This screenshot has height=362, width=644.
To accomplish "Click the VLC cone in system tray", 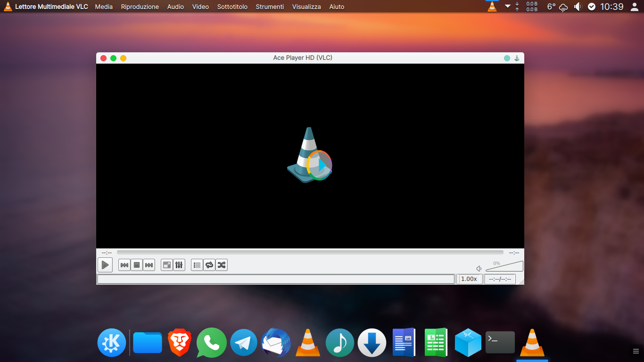I will [492, 7].
